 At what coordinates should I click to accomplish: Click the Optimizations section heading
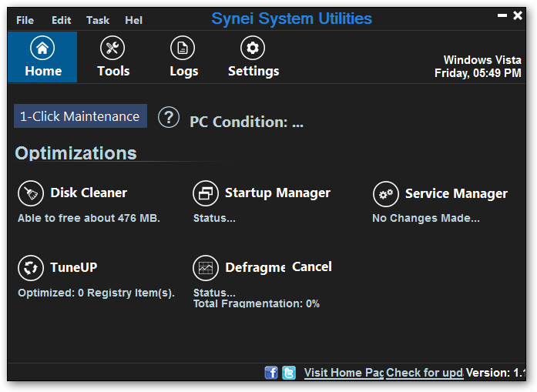tap(76, 153)
